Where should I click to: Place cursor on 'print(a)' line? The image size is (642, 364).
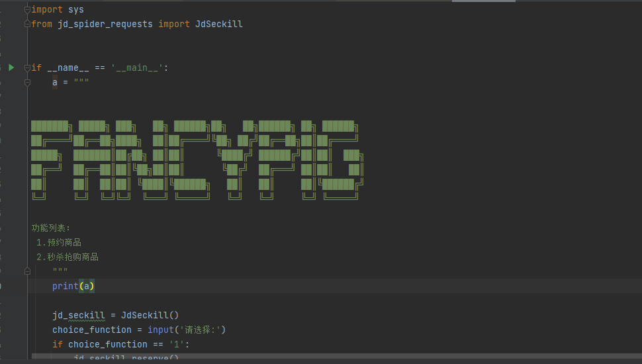pos(73,286)
